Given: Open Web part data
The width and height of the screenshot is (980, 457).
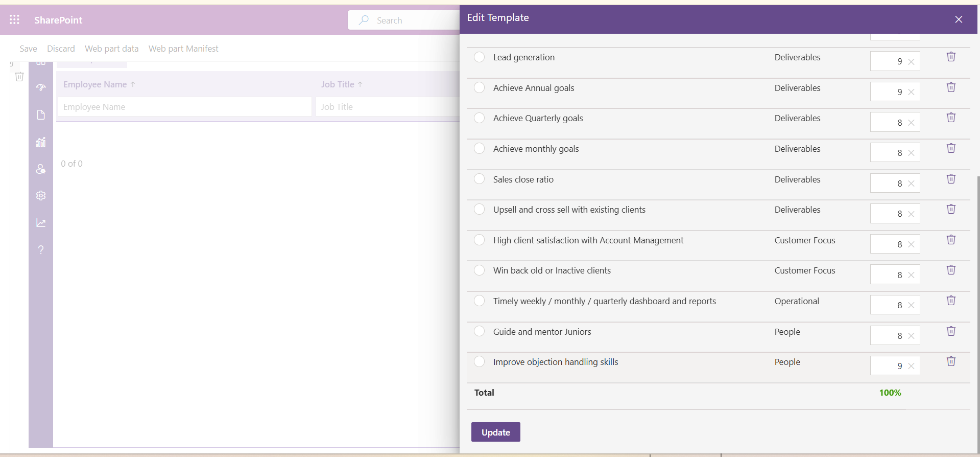Looking at the screenshot, I should (111, 49).
